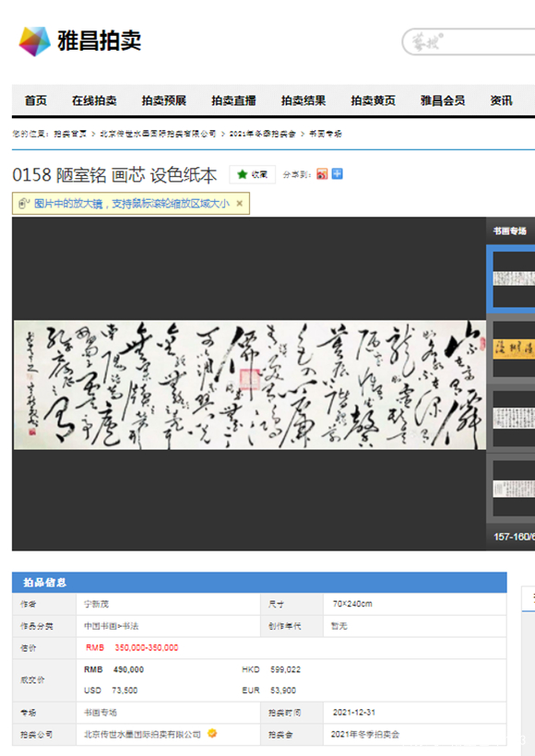
Task: Select 拍卖直播 in the navigation bar
Action: click(233, 100)
